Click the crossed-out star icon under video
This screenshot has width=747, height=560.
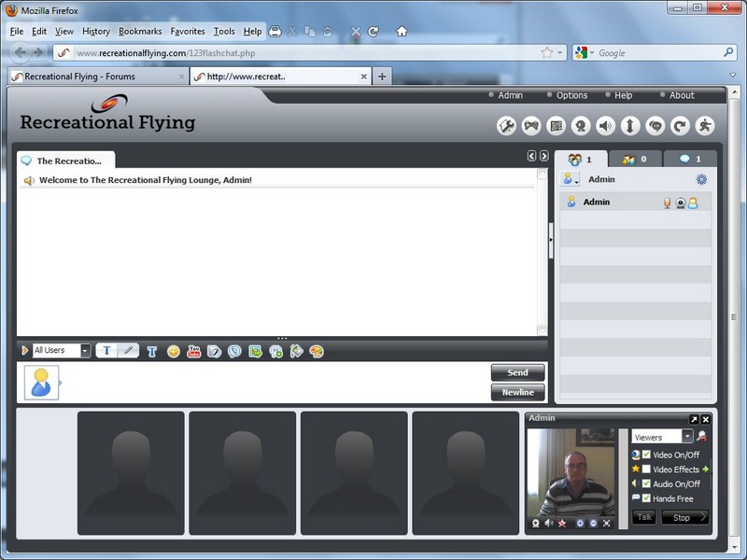562,524
